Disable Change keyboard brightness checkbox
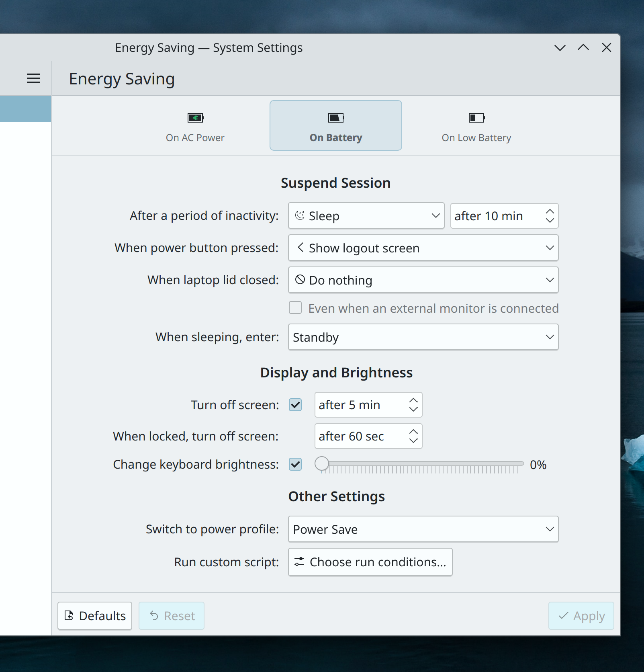This screenshot has height=672, width=644. pyautogui.click(x=295, y=464)
